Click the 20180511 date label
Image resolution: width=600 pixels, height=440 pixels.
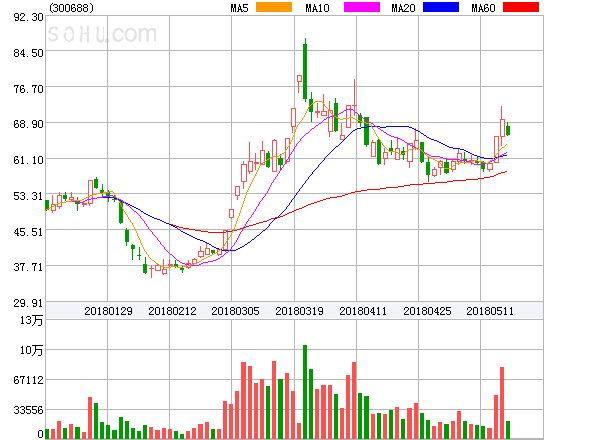pos(490,311)
